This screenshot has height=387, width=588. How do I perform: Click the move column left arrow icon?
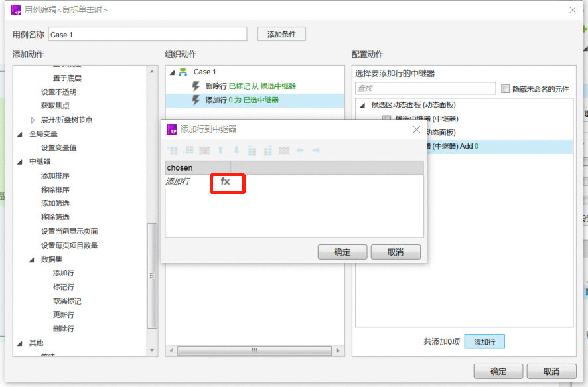300,151
